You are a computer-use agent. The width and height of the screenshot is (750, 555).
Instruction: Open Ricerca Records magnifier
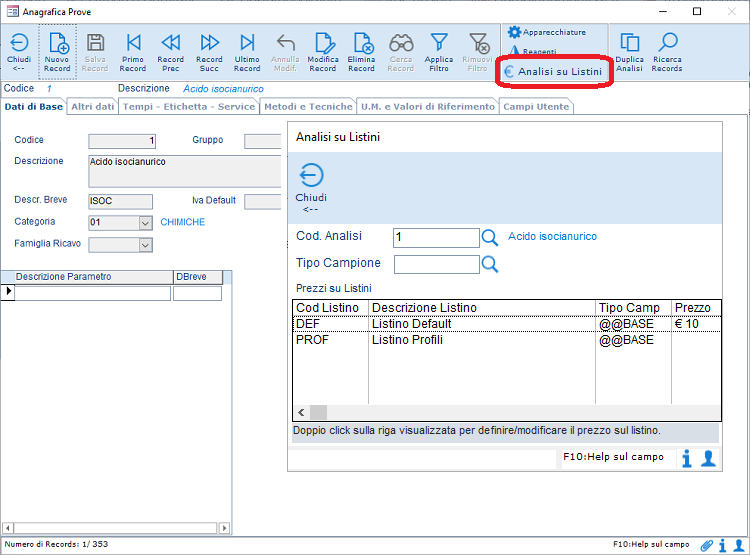[667, 52]
